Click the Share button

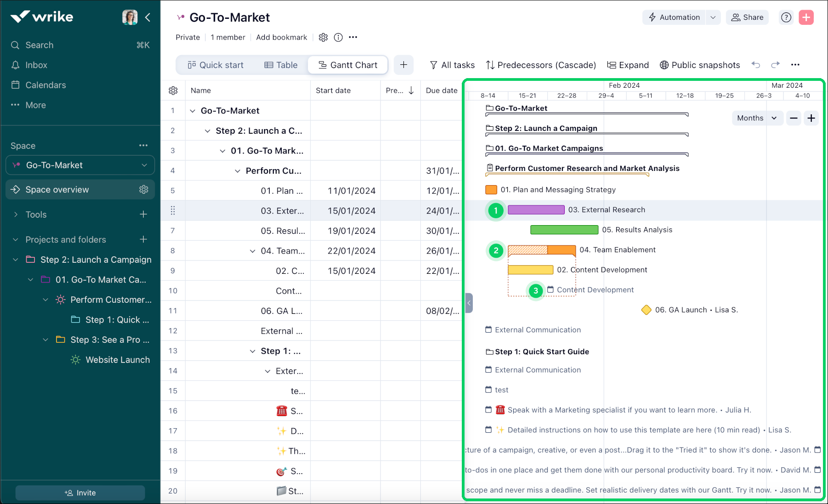(747, 17)
